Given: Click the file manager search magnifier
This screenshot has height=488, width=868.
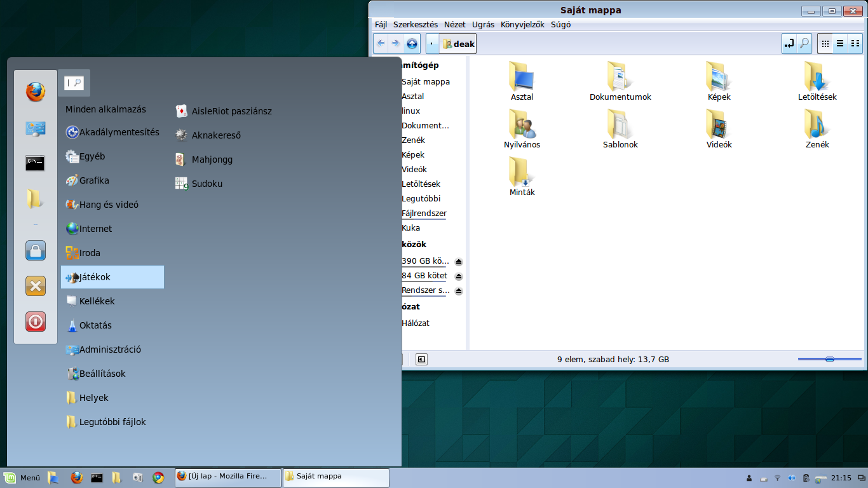Looking at the screenshot, I should point(804,43).
